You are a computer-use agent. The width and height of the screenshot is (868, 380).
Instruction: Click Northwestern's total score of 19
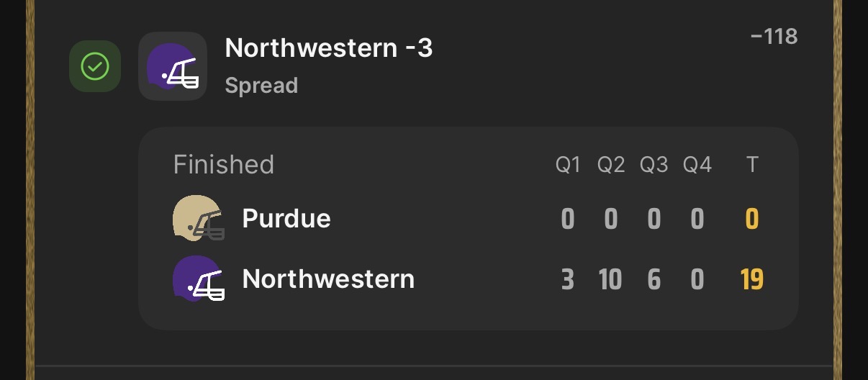click(752, 279)
